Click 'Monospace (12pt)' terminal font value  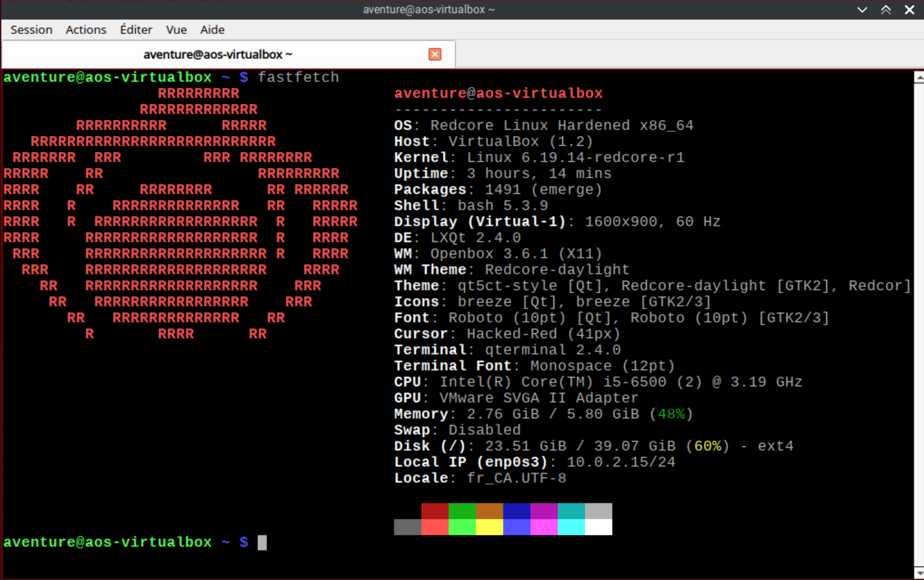(x=602, y=366)
